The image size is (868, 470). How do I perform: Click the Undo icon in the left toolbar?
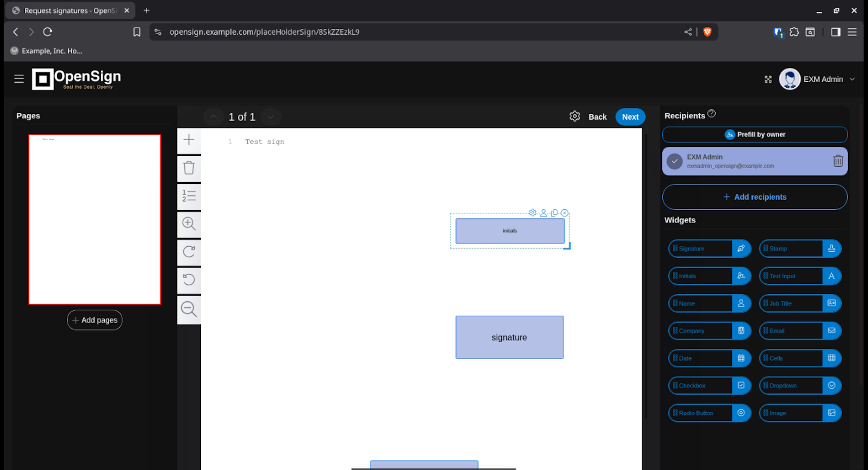(189, 281)
